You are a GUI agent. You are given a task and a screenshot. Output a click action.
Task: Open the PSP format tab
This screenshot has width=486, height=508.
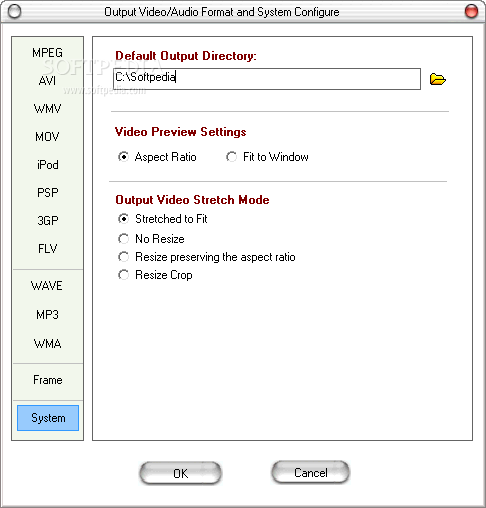tap(47, 193)
